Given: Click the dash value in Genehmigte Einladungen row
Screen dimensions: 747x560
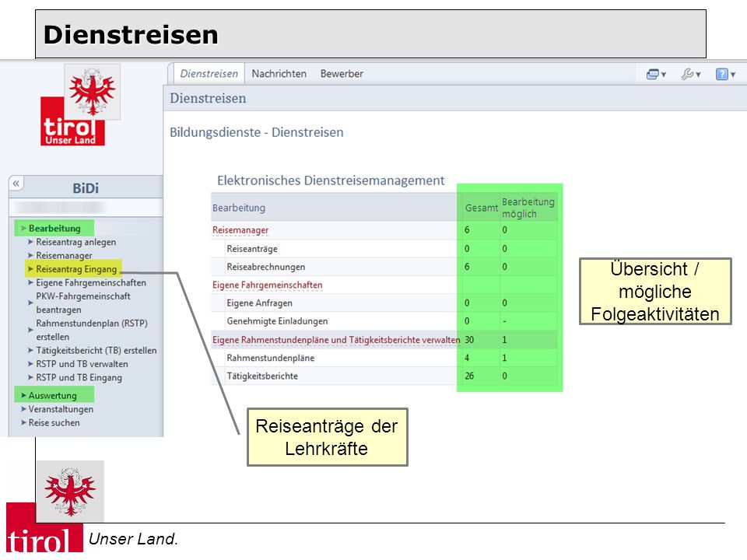Looking at the screenshot, I should coord(504,321).
